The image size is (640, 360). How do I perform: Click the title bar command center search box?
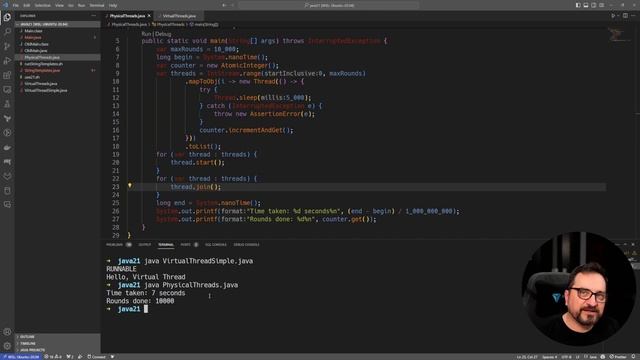click(329, 5)
